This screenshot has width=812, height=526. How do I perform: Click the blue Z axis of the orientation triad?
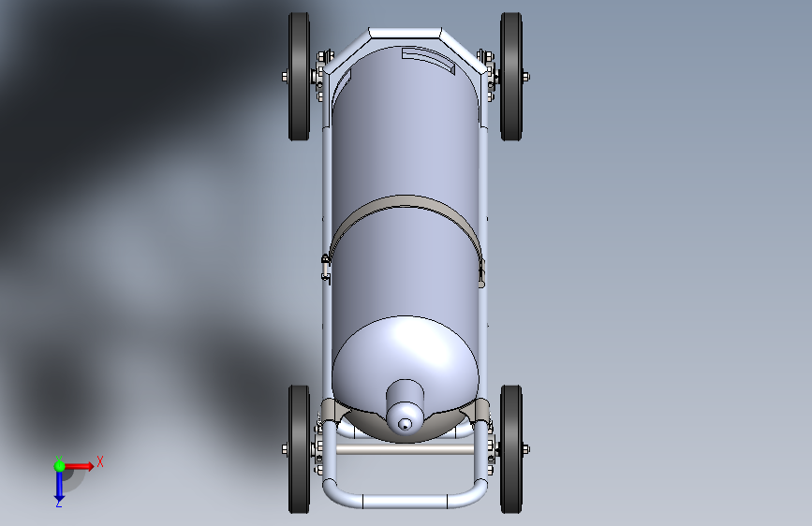60,486
